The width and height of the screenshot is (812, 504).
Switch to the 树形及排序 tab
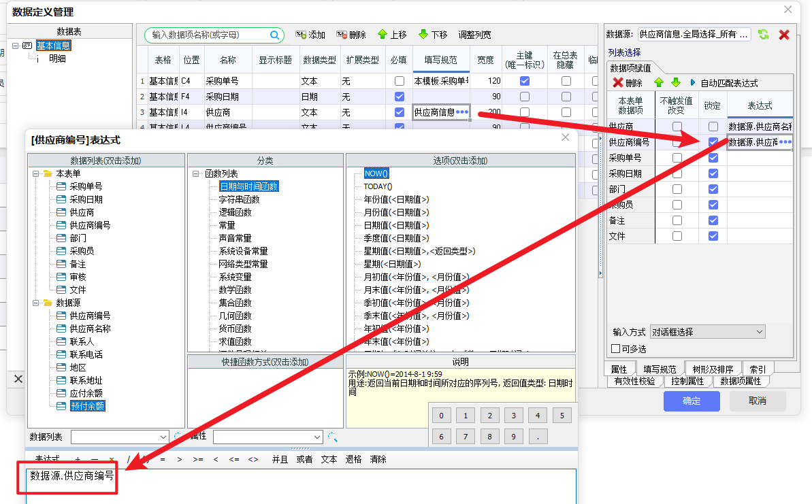[x=713, y=369]
